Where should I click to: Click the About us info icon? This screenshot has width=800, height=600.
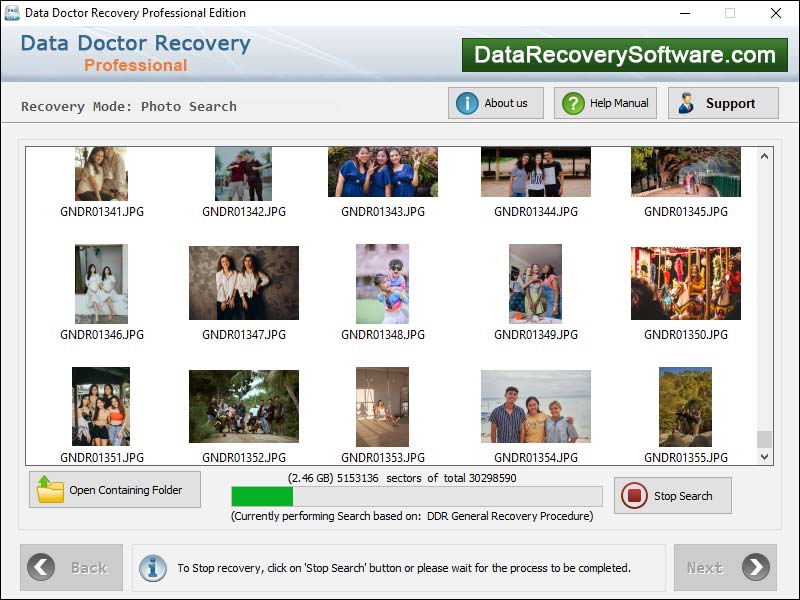click(x=467, y=103)
